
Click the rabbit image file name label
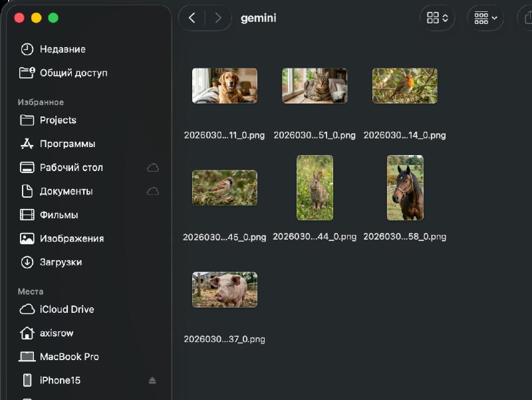pyautogui.click(x=315, y=237)
